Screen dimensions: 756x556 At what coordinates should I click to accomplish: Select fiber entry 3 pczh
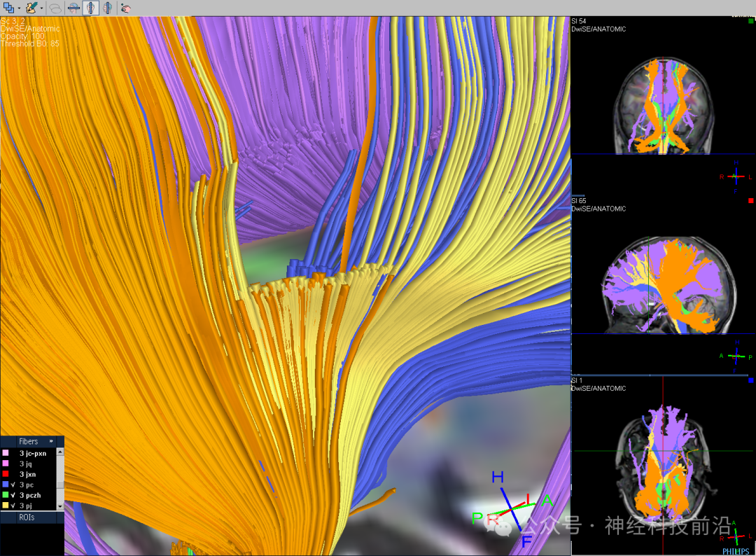click(x=30, y=495)
